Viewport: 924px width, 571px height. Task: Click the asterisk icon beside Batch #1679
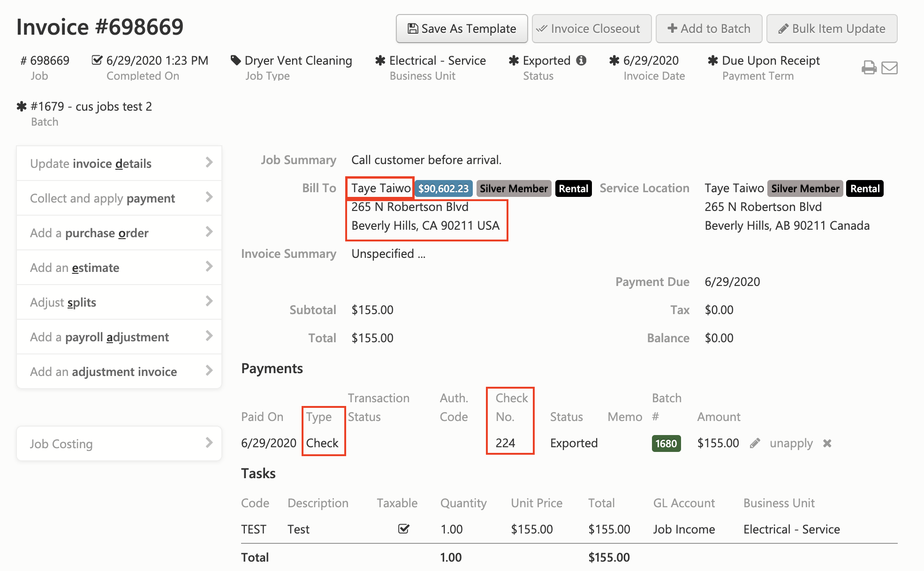(22, 106)
